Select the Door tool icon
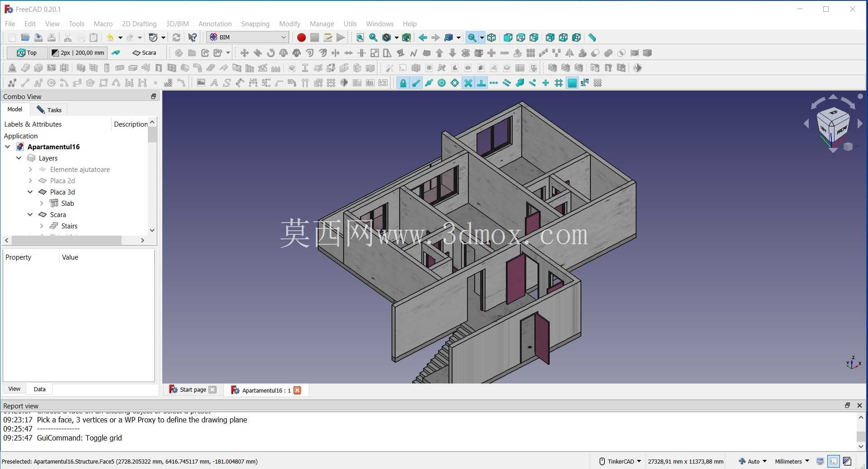 click(159, 68)
